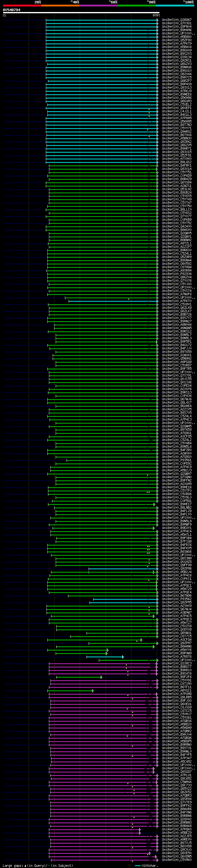Screen dimensions: 197x868
Task: Select the UniRef100_B9RS12 label
Action: 177,331
